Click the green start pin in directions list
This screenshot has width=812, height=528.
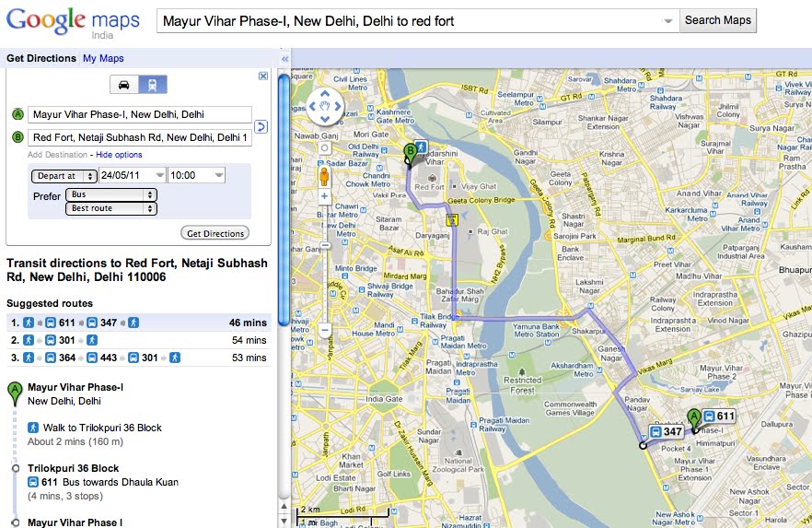[15, 393]
